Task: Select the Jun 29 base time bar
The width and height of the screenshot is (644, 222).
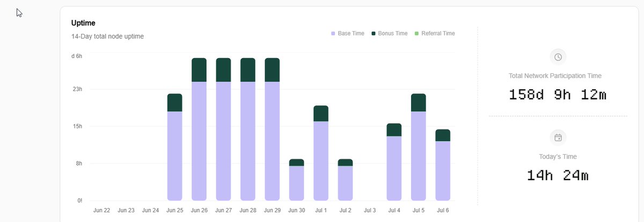Action: [x=272, y=141]
